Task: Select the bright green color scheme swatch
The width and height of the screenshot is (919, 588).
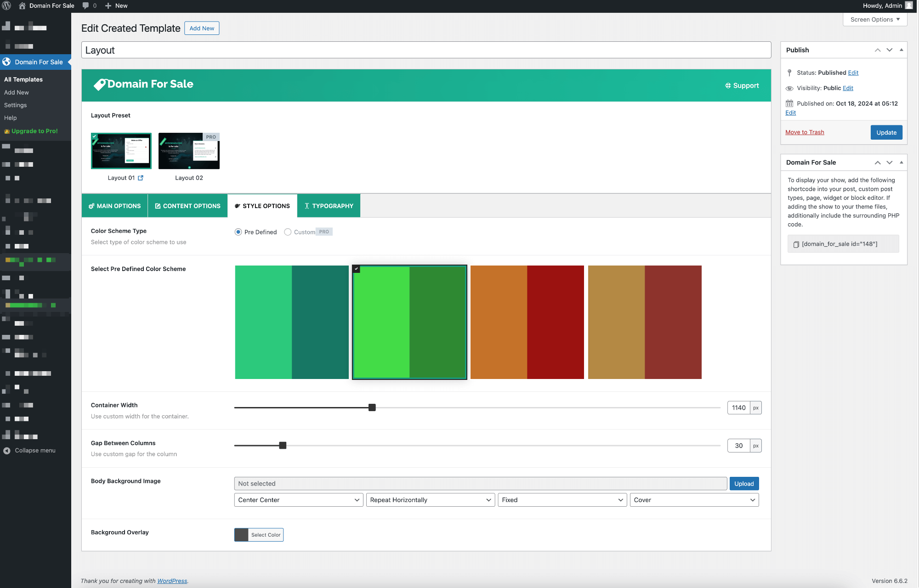Action: (409, 322)
